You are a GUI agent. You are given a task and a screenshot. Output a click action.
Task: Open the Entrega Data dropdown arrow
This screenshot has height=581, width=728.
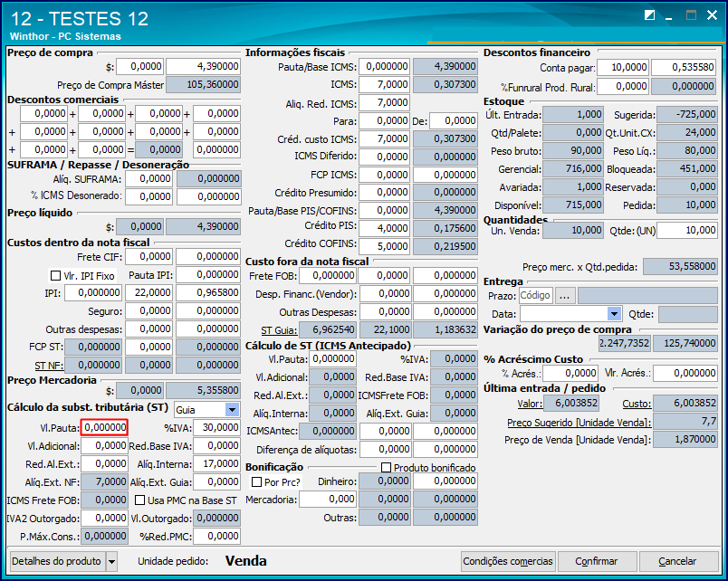coord(614,314)
